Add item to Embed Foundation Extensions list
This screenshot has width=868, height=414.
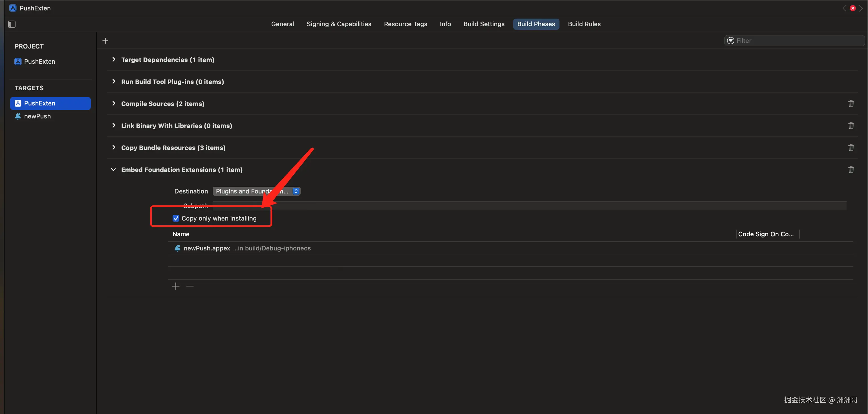(176, 286)
